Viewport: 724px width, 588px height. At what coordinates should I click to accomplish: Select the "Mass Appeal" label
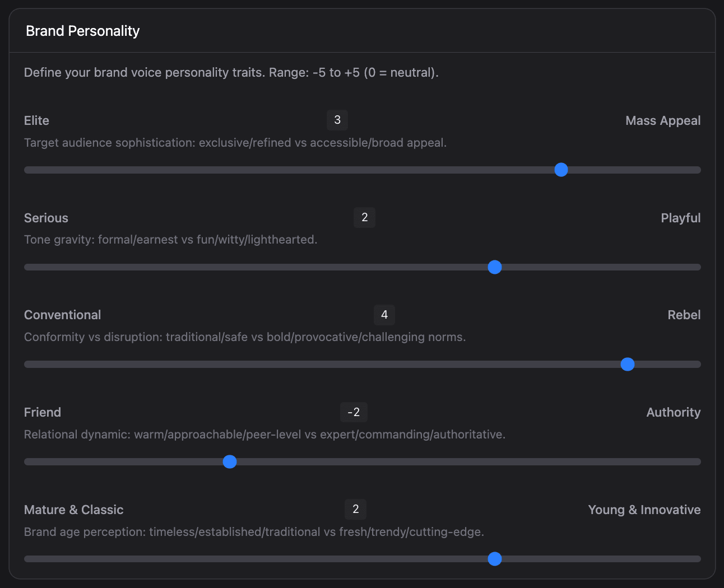(x=663, y=120)
